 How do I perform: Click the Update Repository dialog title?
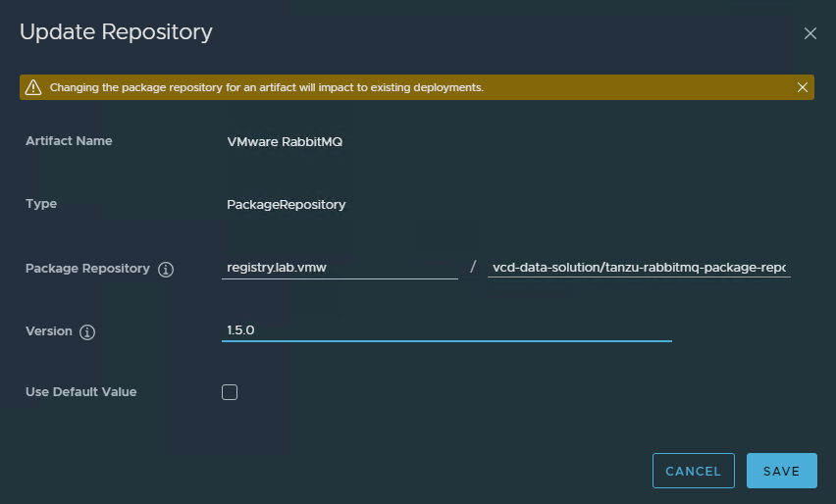coord(116,32)
